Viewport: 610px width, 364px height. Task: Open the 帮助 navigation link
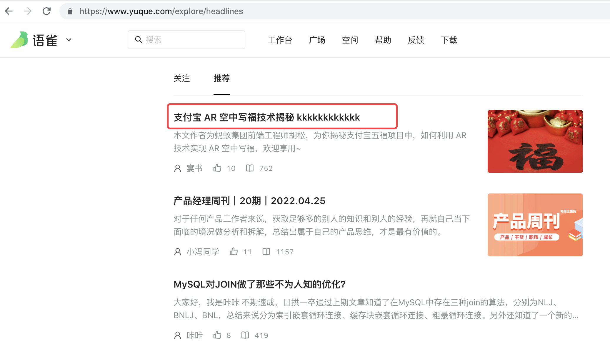383,40
